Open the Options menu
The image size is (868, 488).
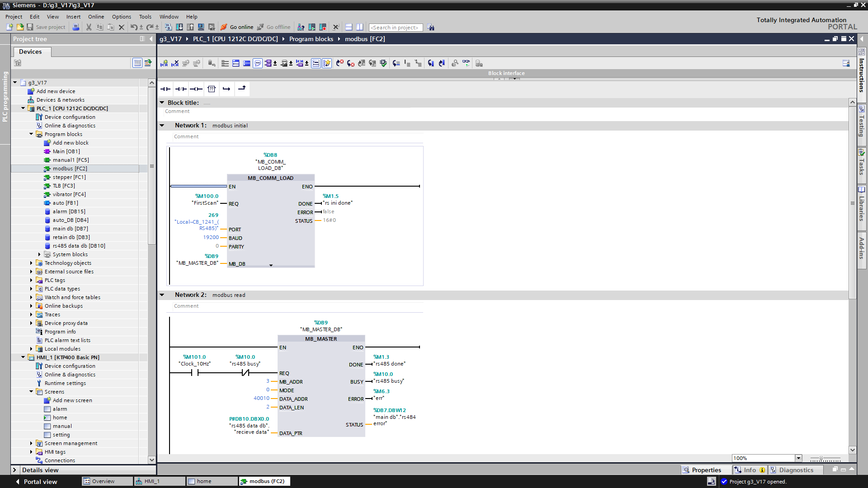122,17
